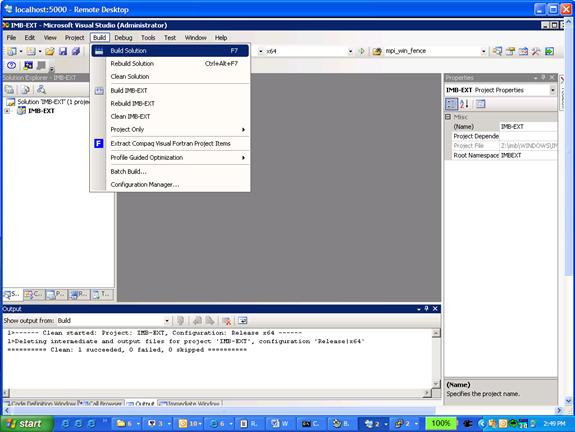Switch to the Code Definition Window tab

(40, 403)
